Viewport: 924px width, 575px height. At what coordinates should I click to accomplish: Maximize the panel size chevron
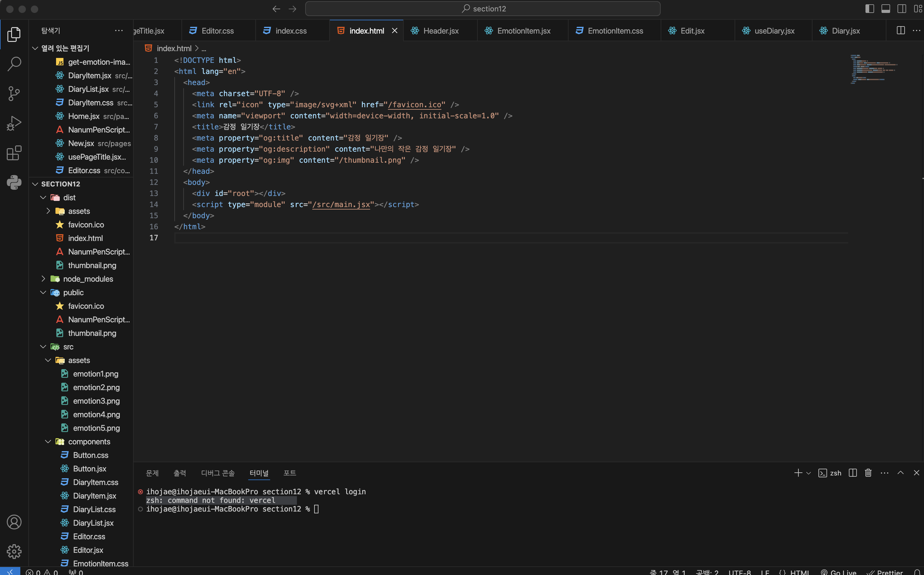[x=900, y=473]
